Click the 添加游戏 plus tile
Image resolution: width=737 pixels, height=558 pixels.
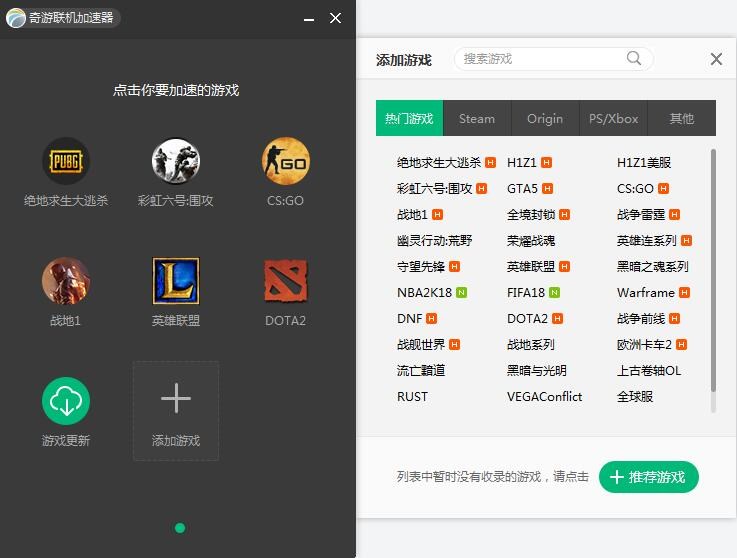[x=176, y=411]
